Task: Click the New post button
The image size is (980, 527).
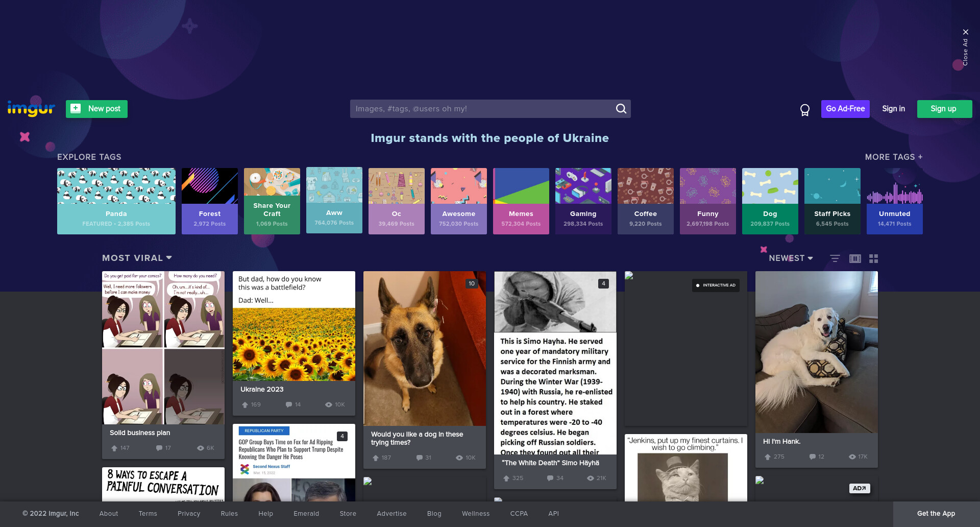Action: click(x=96, y=109)
